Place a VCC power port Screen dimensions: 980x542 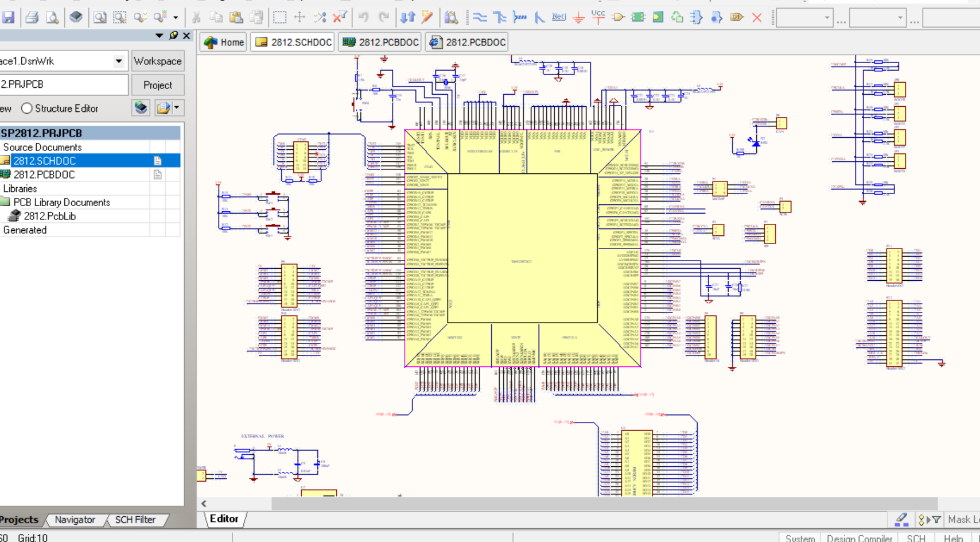click(598, 17)
